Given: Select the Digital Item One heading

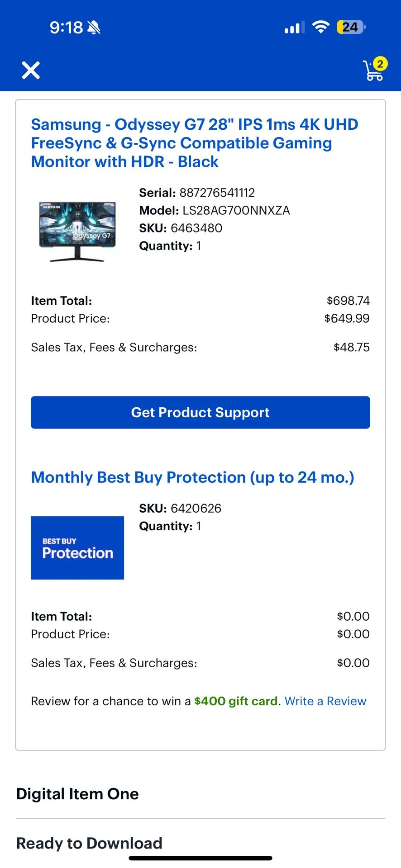Looking at the screenshot, I should 77,794.
